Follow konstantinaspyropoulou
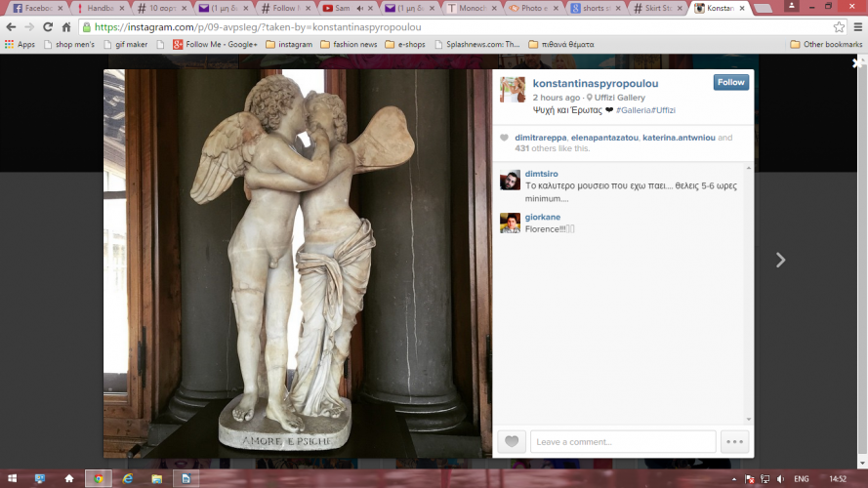The image size is (868, 488). point(730,82)
